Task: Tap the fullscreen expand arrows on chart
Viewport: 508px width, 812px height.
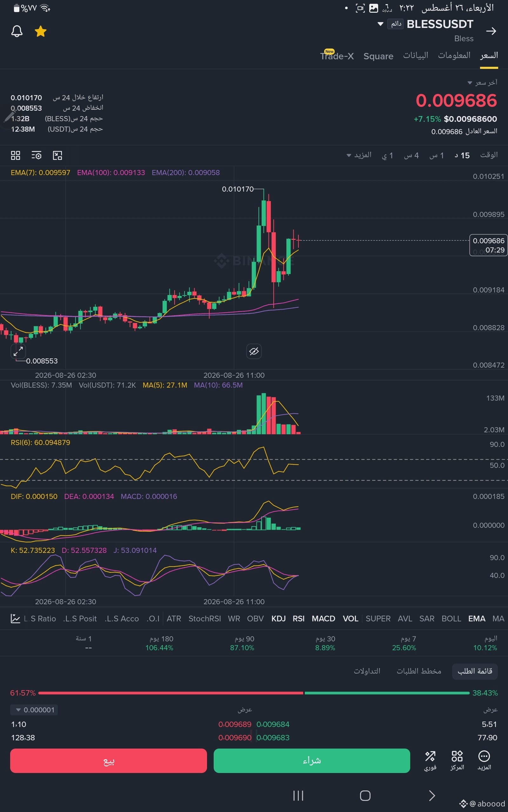Action: (x=18, y=351)
